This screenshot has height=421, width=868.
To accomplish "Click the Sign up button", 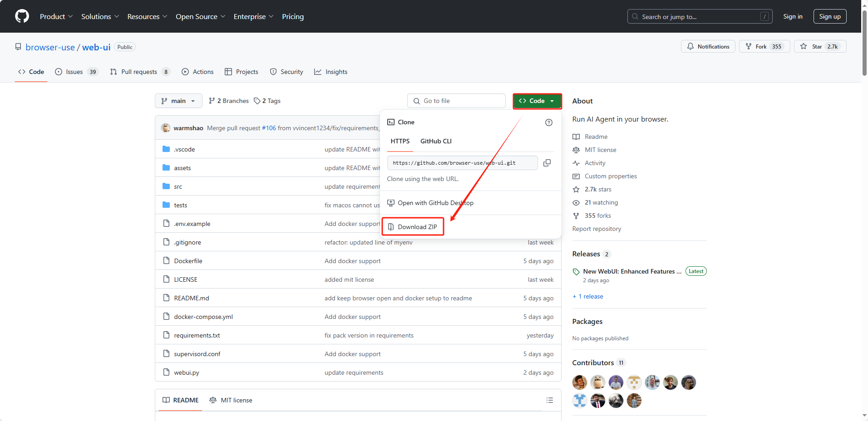I will tap(830, 16).
